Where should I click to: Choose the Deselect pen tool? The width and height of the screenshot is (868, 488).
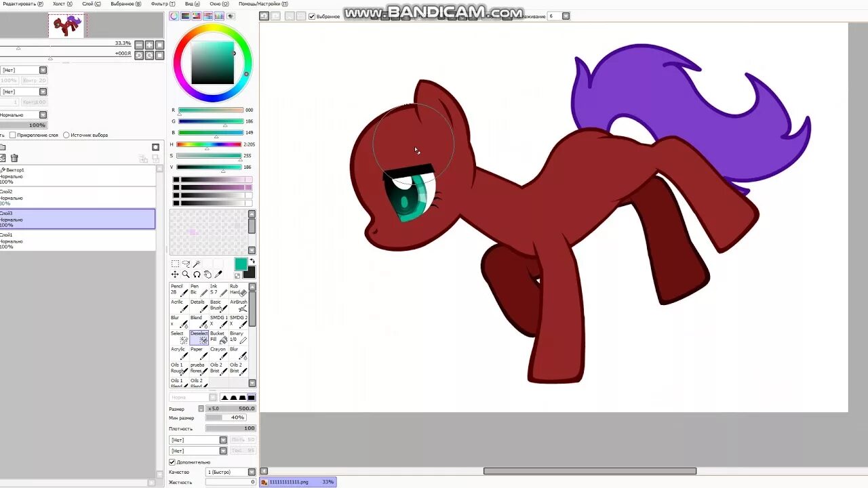tap(199, 337)
